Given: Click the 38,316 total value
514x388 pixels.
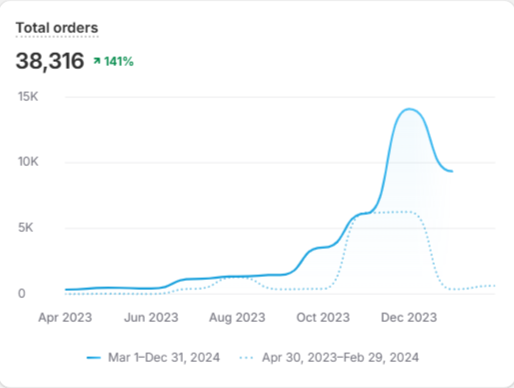Looking at the screenshot, I should 50,61.
